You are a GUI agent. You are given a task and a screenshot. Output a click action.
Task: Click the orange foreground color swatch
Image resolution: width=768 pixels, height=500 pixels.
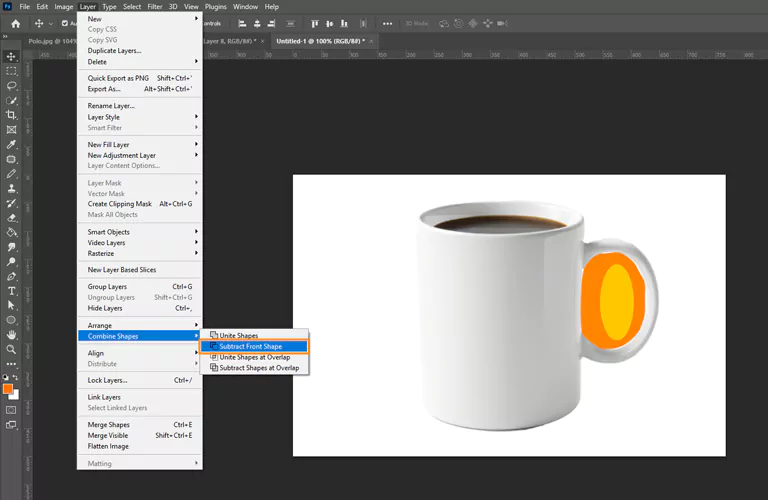pyautogui.click(x=7, y=388)
